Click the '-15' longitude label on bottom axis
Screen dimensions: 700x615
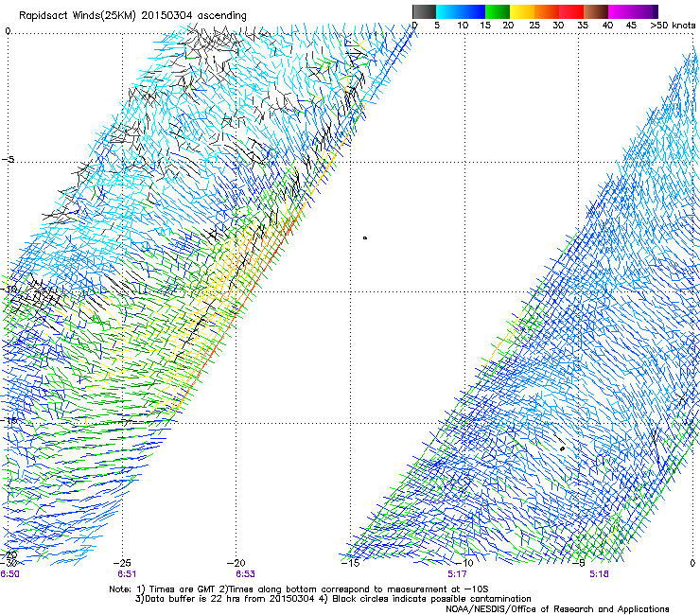[350, 563]
